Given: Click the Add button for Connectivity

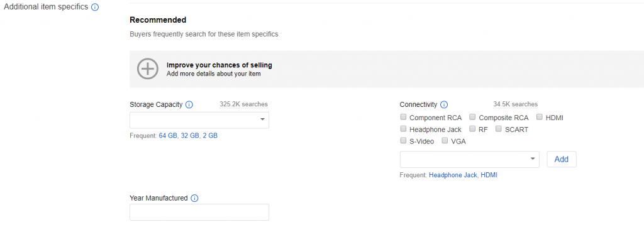Looking at the screenshot, I should click(x=562, y=159).
